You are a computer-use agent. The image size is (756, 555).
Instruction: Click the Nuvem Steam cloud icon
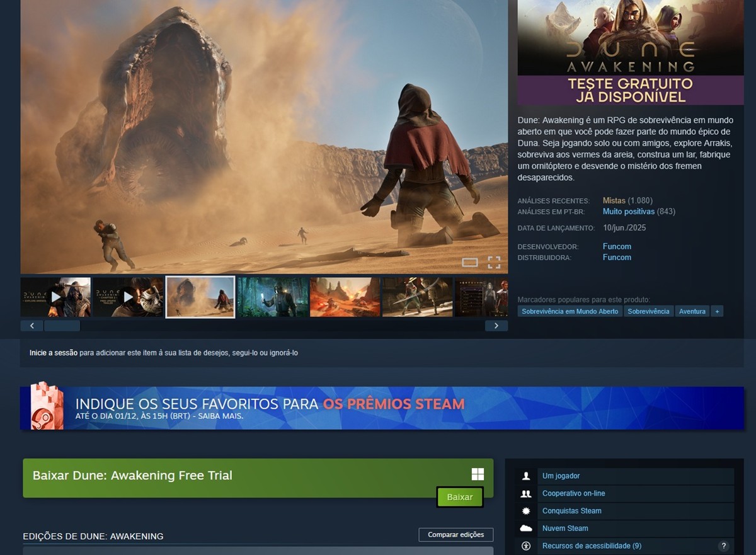pos(526,529)
